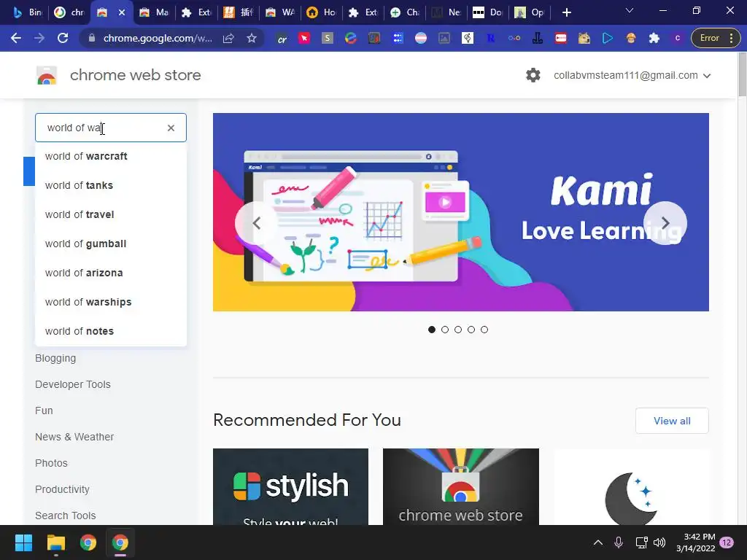Click the purple 'c' profile avatar
Image resolution: width=747 pixels, height=560 pixels.
(678, 38)
